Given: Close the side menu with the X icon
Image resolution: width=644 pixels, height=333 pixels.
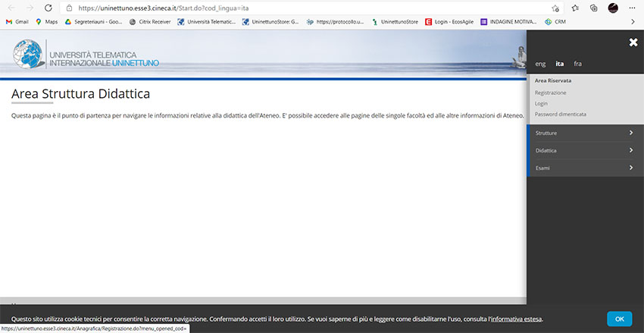Looking at the screenshot, I should (633, 42).
